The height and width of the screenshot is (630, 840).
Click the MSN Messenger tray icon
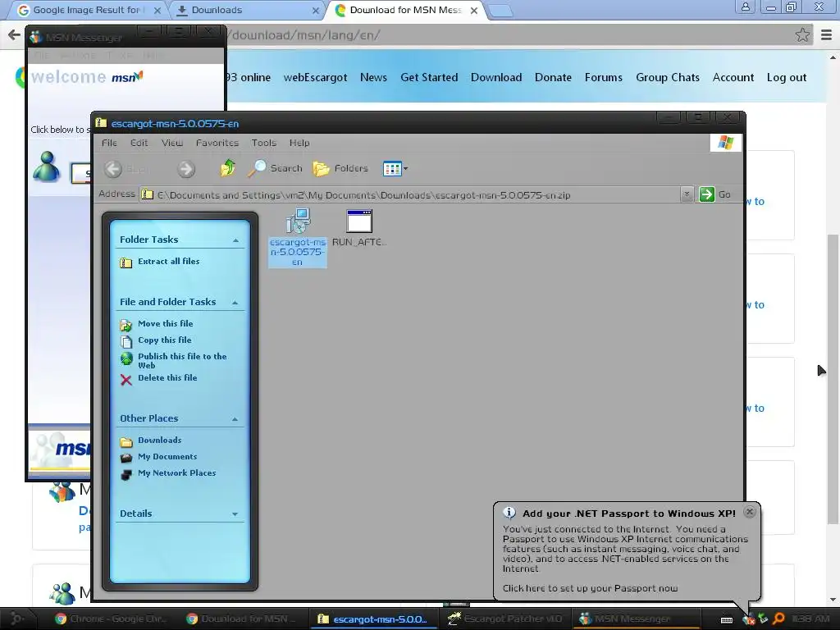pos(748,620)
